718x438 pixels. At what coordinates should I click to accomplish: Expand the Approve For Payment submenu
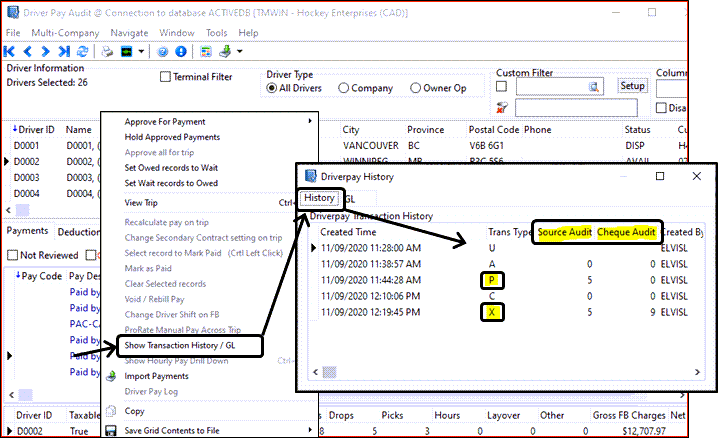point(215,121)
